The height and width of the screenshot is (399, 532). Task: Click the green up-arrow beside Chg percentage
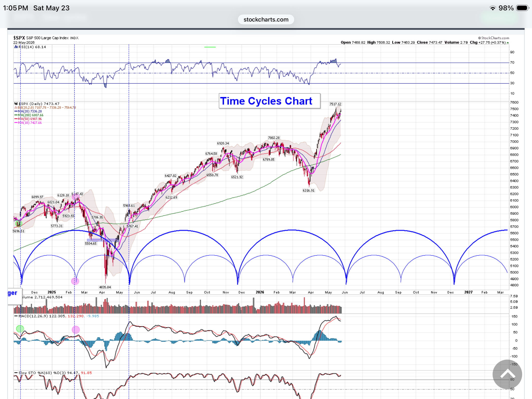(508, 43)
